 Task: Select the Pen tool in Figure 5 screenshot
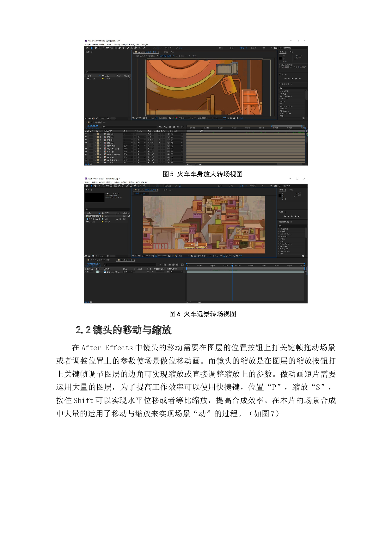tap(120, 48)
